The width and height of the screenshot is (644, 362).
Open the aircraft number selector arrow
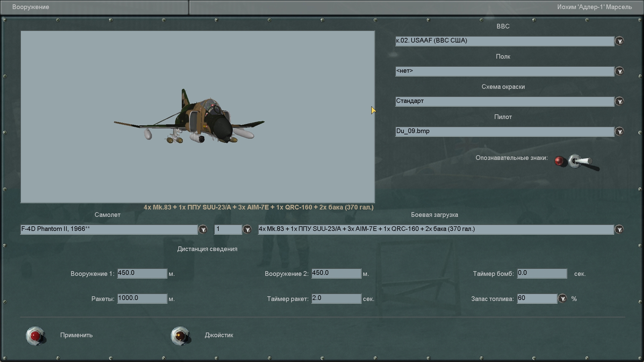point(247,229)
